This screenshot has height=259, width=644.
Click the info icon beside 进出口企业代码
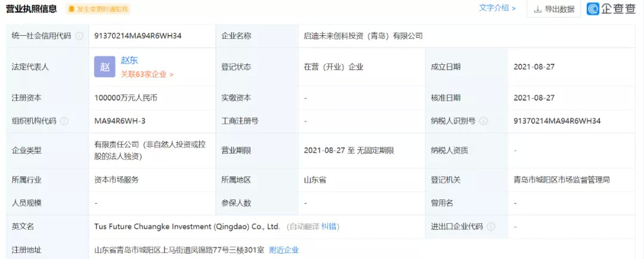click(x=491, y=226)
